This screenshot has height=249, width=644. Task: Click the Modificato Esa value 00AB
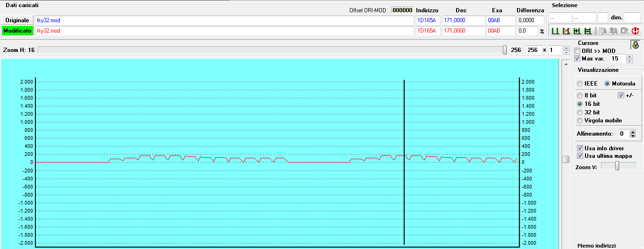click(500, 31)
